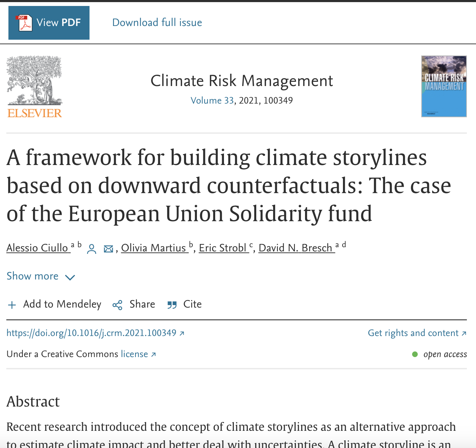Viewport: 476px width, 448px height.
Task: Open the Volume 33 issue link
Action: click(212, 101)
